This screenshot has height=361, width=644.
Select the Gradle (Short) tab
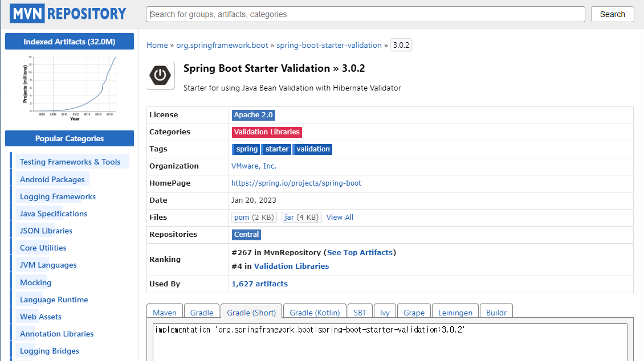pyautogui.click(x=251, y=312)
